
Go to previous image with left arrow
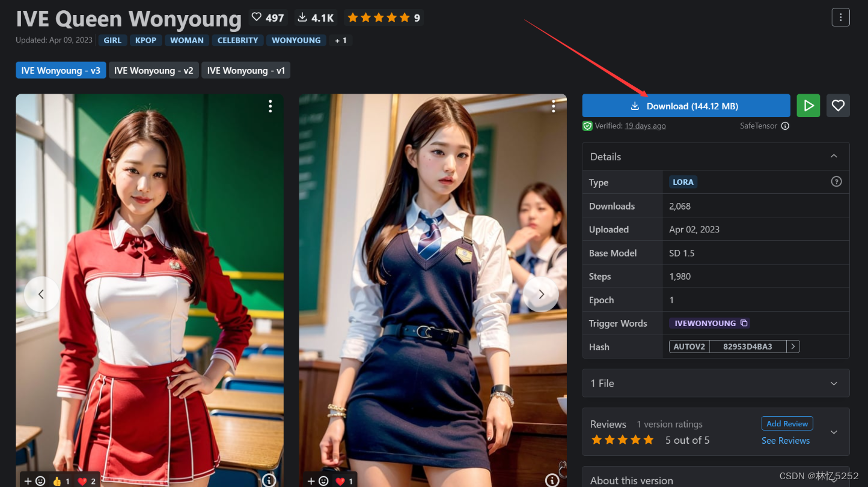(x=41, y=294)
